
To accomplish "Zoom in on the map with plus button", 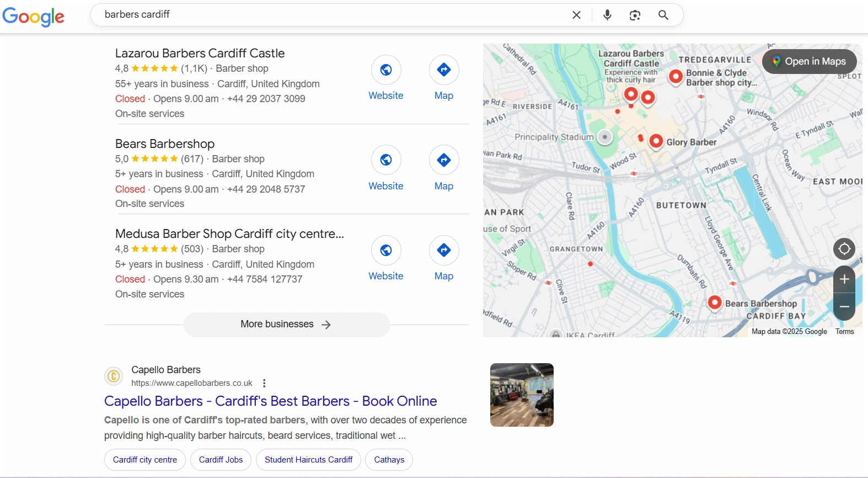I will pyautogui.click(x=844, y=279).
